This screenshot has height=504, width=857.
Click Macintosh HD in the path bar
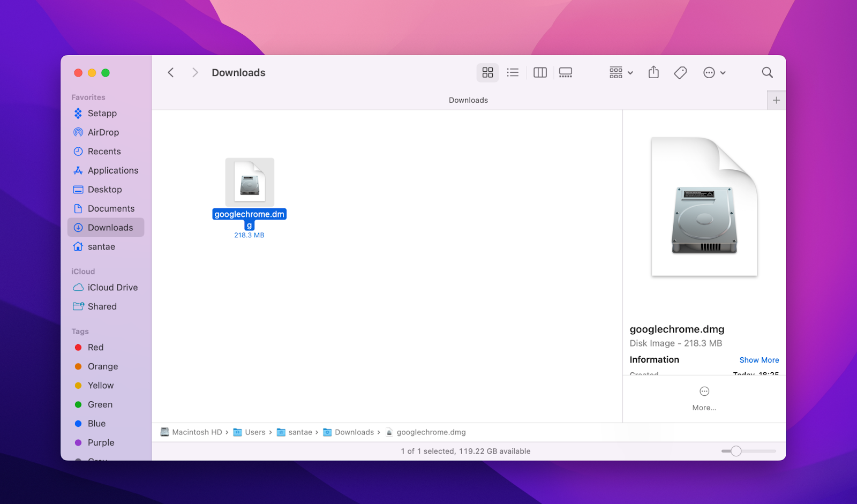point(192,432)
